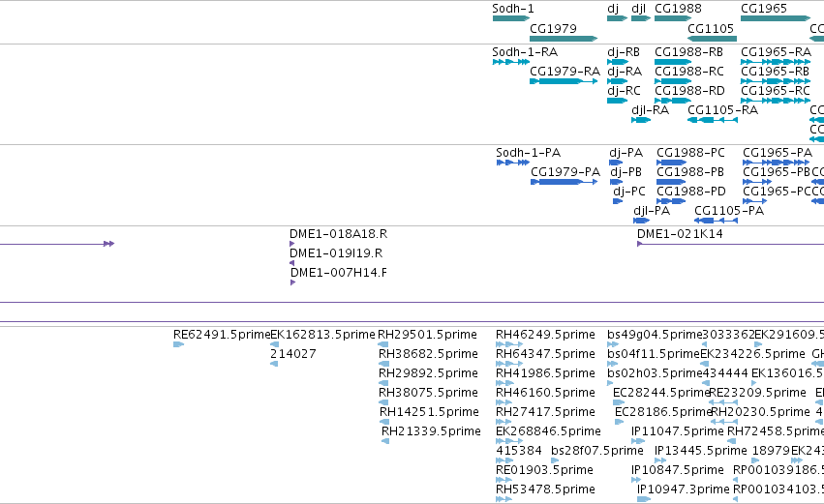This screenshot has height=504, width=824.
Task: Click EST RH46249.5prime
Action: click(x=509, y=344)
